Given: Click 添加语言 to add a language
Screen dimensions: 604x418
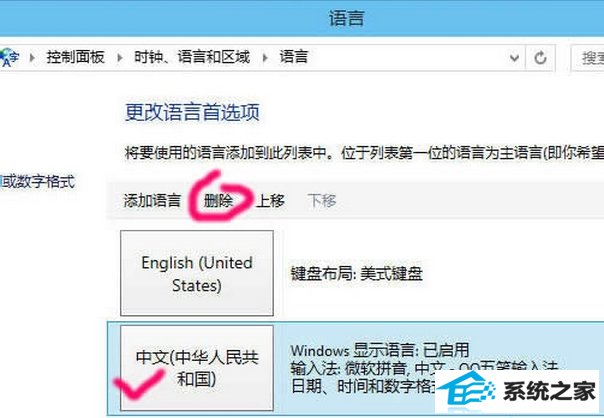Looking at the screenshot, I should 152,201.
